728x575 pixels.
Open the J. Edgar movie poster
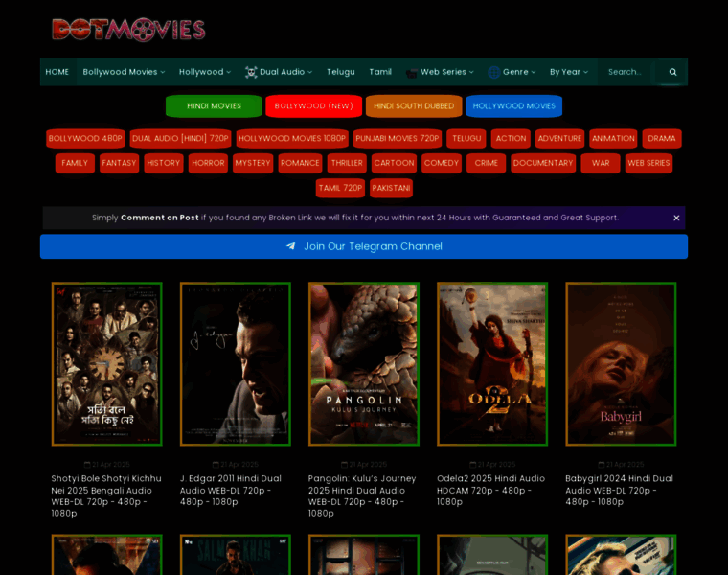[x=236, y=364]
